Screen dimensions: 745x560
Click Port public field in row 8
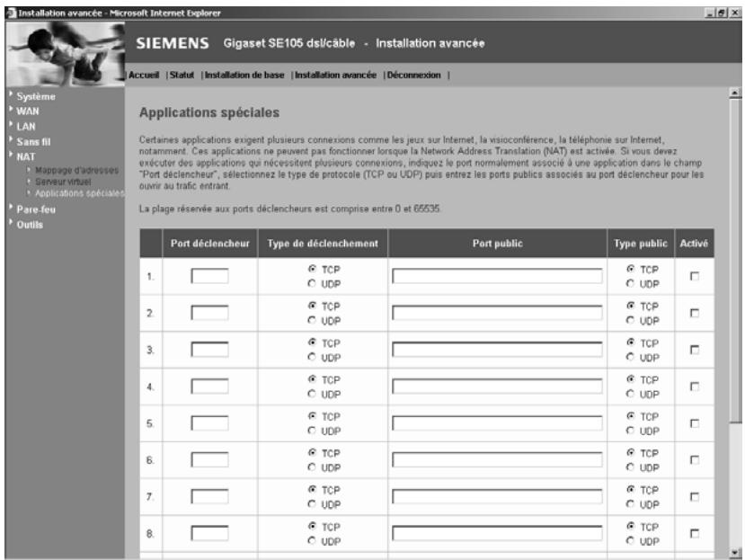click(x=497, y=533)
